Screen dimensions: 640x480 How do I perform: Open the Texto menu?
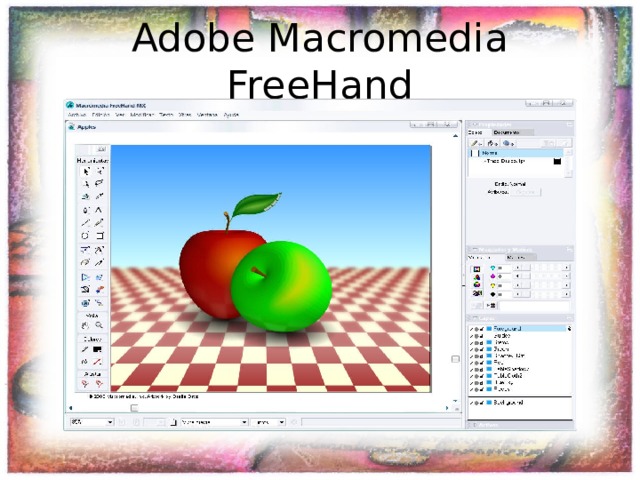(x=166, y=115)
